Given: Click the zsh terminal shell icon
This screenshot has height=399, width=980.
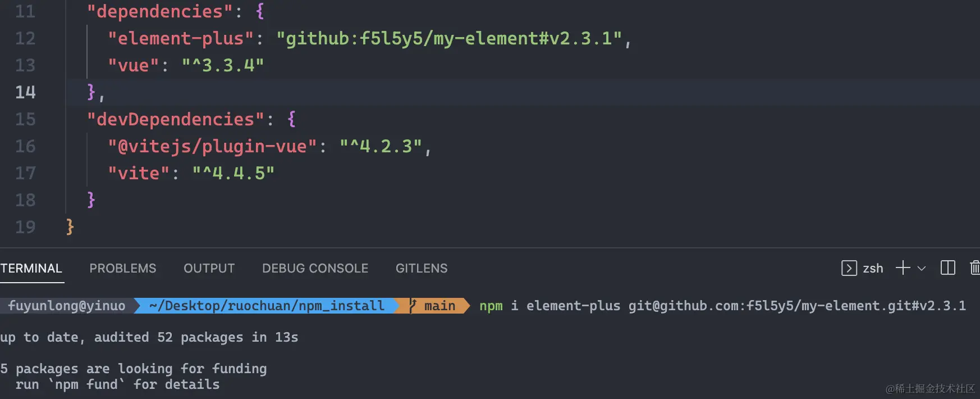Looking at the screenshot, I should 849,269.
